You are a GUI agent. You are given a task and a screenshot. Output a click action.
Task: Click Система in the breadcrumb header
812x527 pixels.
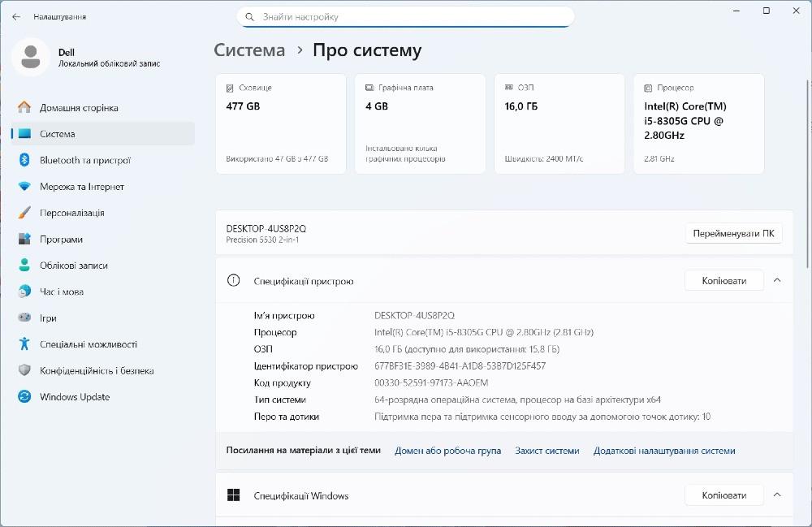(249, 50)
